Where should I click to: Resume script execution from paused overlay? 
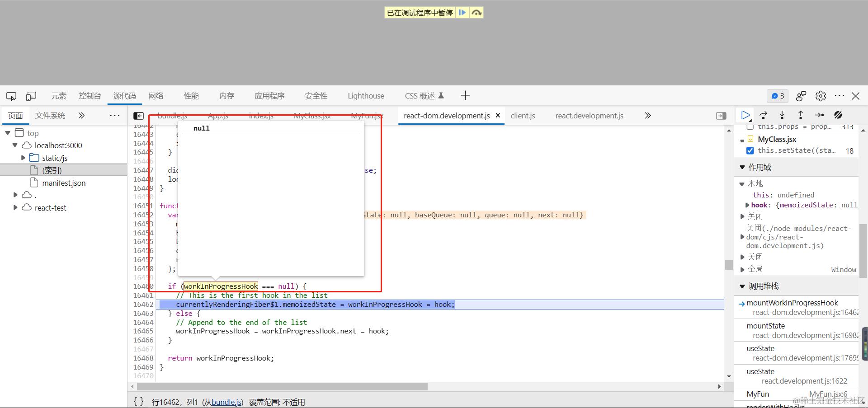(462, 13)
